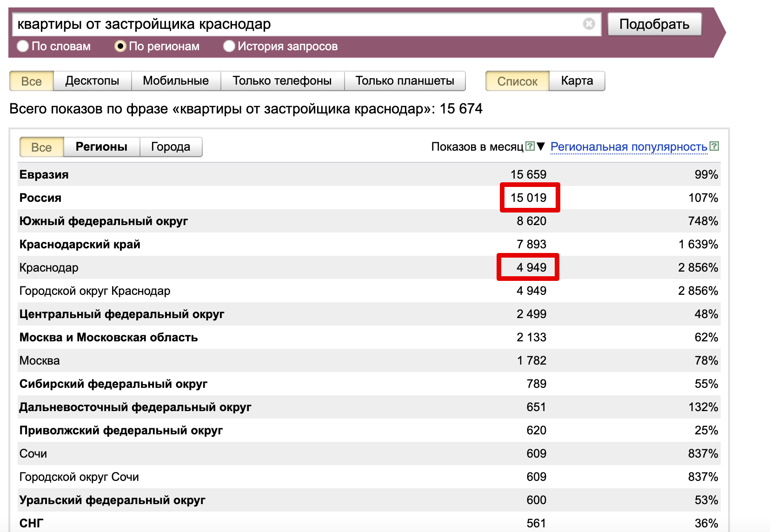Switch to the Мобильные tab
Viewport: 770px width, 532px height.
[x=176, y=81]
